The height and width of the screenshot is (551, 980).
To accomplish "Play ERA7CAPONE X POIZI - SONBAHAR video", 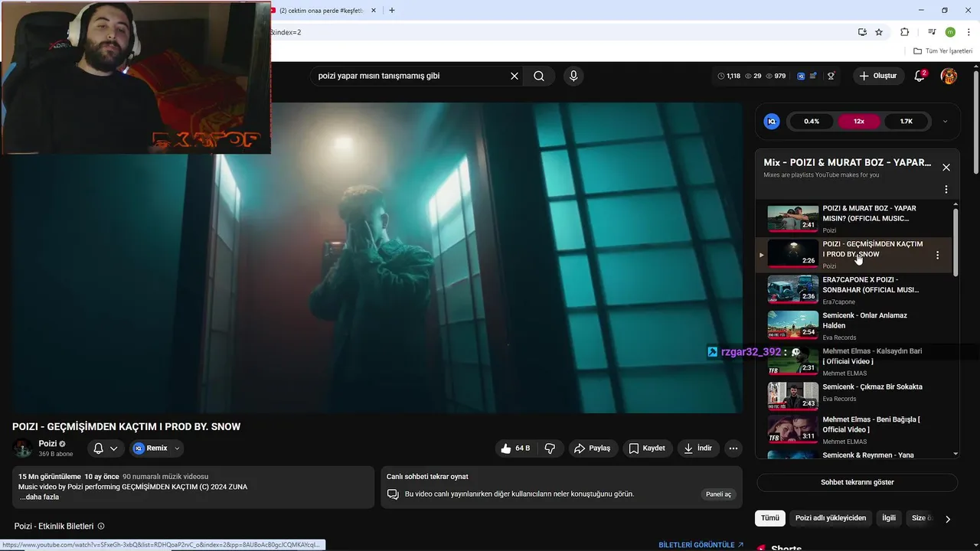I will point(793,289).
